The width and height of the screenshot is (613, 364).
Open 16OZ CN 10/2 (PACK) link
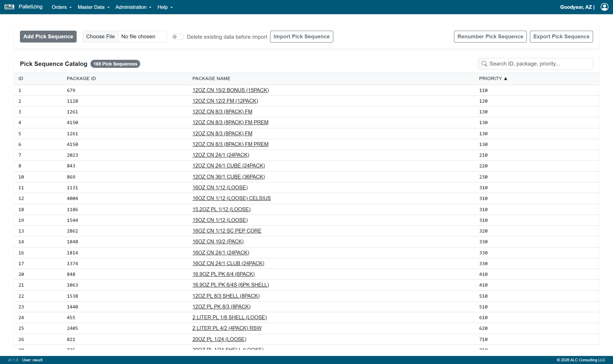pyautogui.click(x=218, y=242)
